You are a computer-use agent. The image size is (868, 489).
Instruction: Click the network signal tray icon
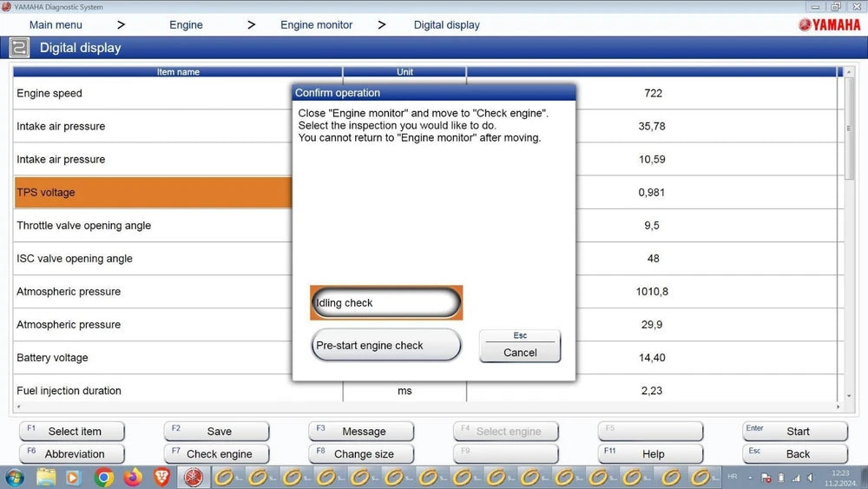point(796,478)
